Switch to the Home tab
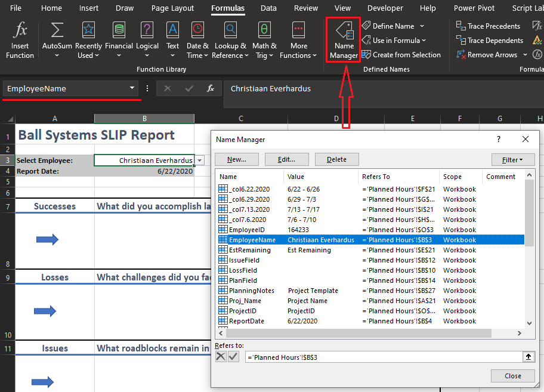This screenshot has width=544, height=392. point(51,8)
